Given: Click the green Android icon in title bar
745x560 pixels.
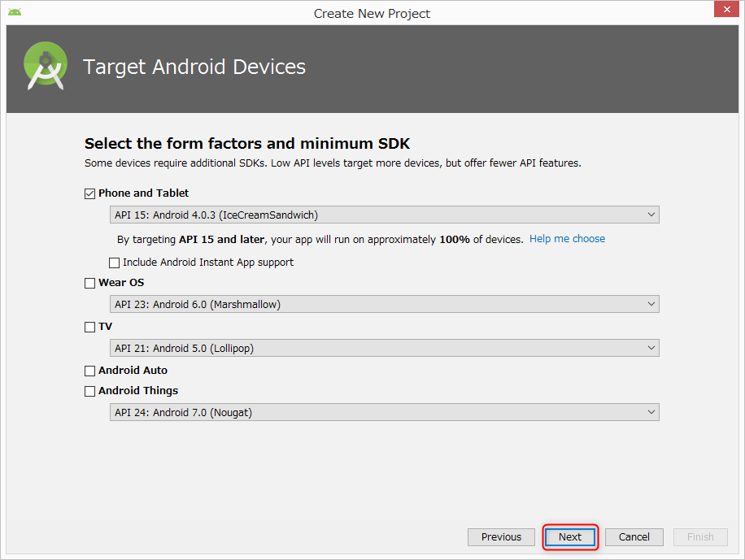Looking at the screenshot, I should pos(15,12).
